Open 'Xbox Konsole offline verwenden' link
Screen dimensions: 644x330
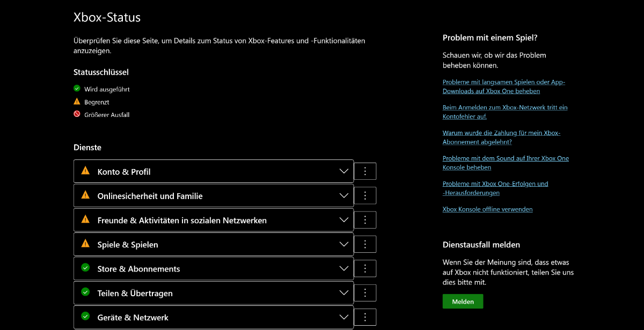coord(487,209)
